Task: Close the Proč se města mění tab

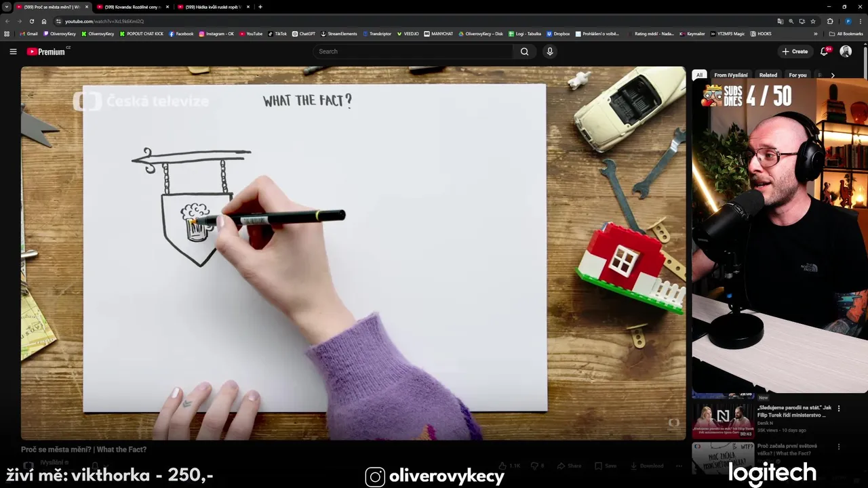Action: coord(87,7)
